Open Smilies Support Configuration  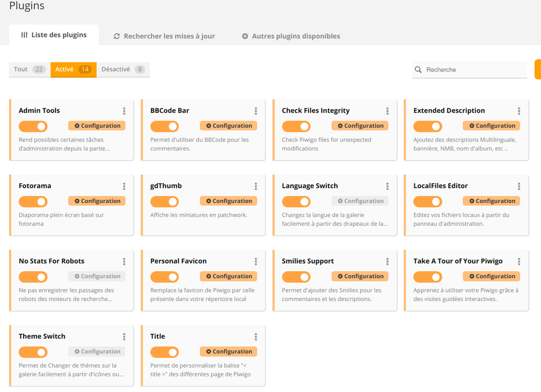[x=360, y=276]
